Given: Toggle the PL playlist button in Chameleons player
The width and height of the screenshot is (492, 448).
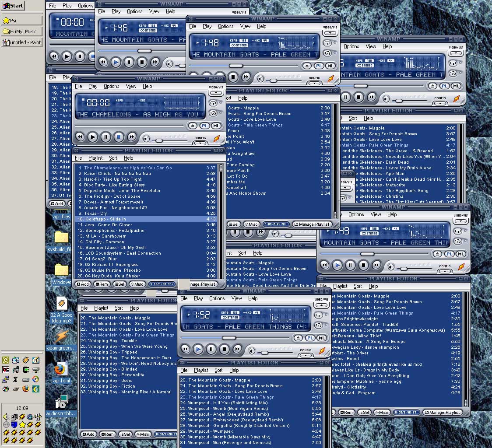Looking at the screenshot, I should pyautogui.click(x=204, y=126).
